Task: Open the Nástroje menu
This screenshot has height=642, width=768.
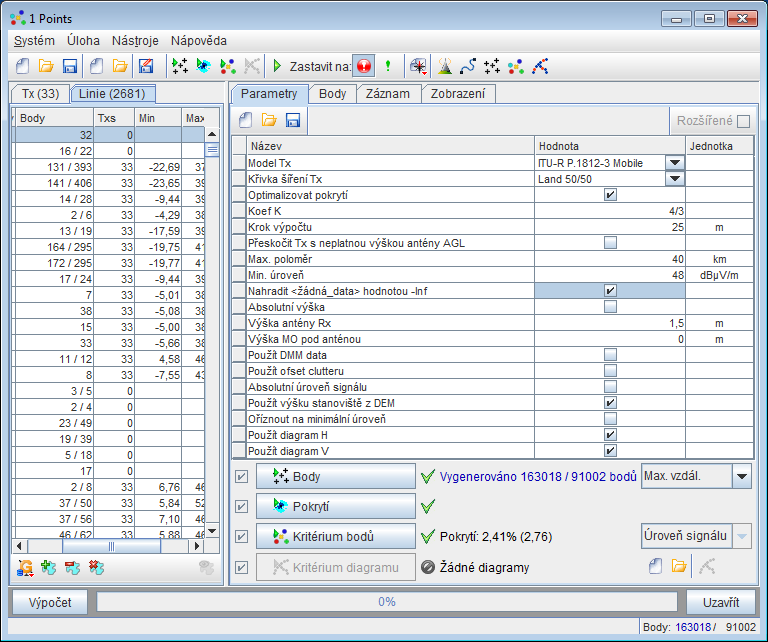Action: (x=135, y=41)
